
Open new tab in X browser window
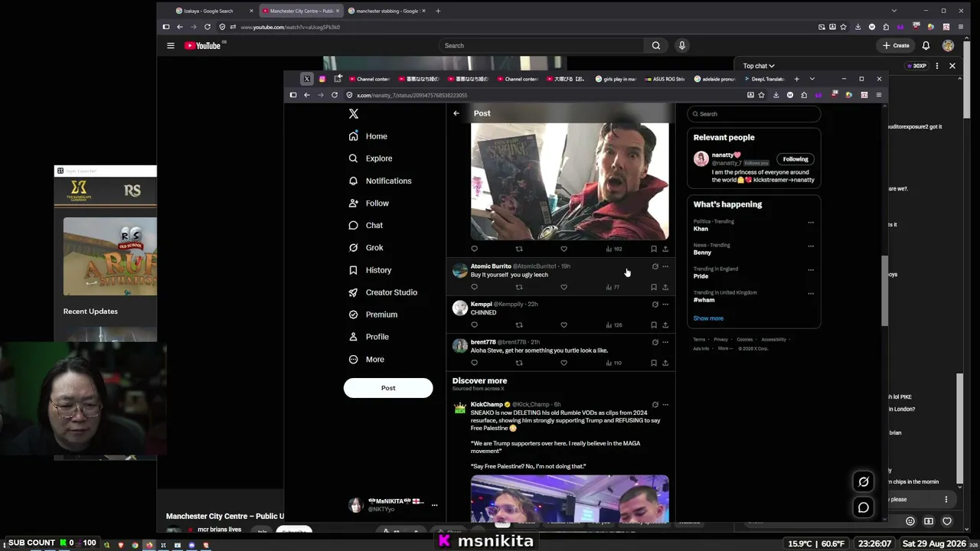pos(796,79)
